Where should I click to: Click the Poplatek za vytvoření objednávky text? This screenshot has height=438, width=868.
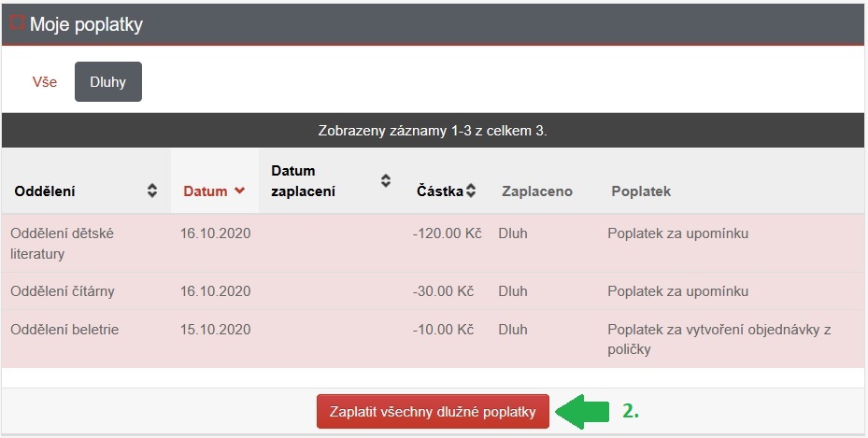coord(719,339)
